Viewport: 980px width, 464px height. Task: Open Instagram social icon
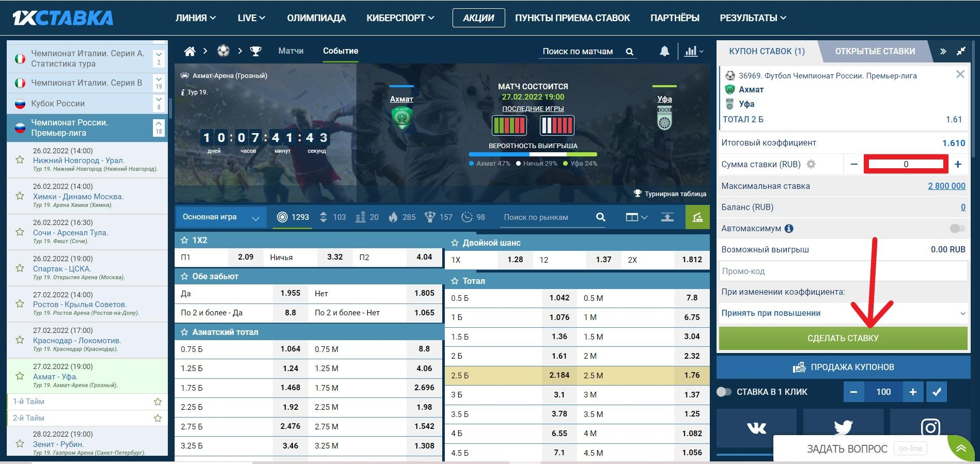[x=930, y=428]
